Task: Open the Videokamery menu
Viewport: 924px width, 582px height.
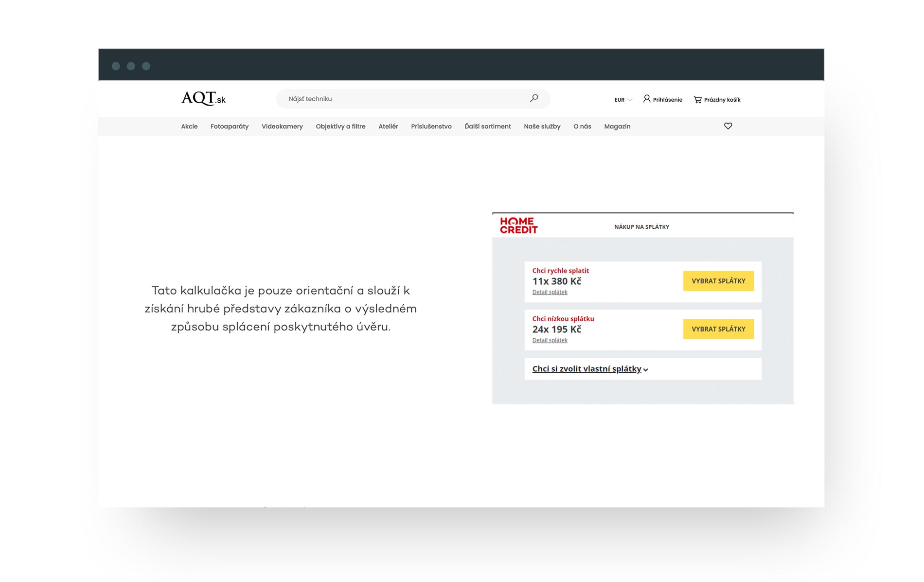Action: point(282,127)
